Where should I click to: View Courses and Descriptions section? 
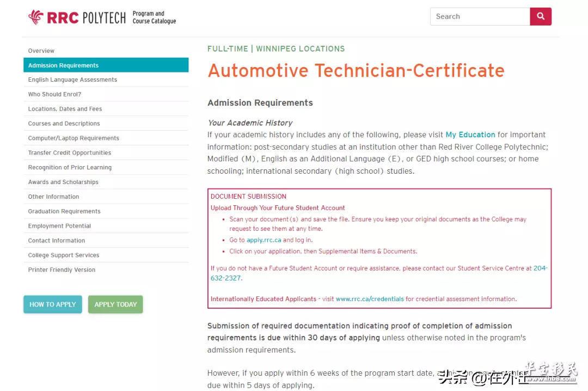point(64,124)
